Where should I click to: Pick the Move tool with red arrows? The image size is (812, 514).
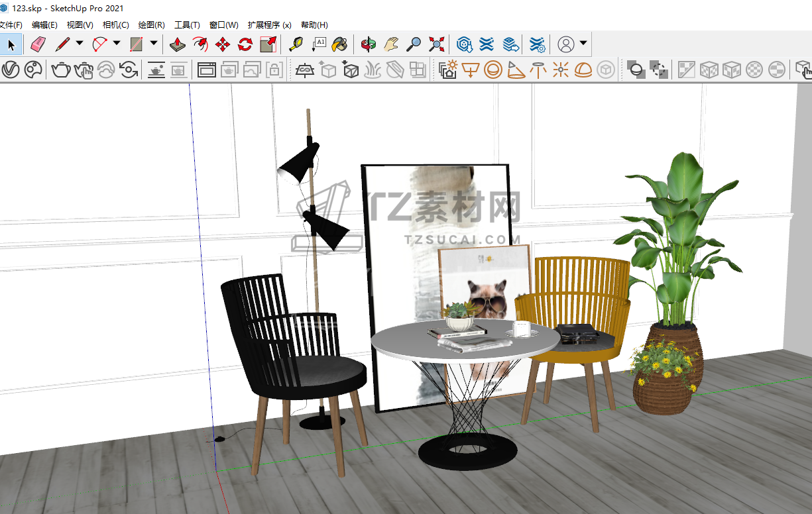tap(223, 44)
